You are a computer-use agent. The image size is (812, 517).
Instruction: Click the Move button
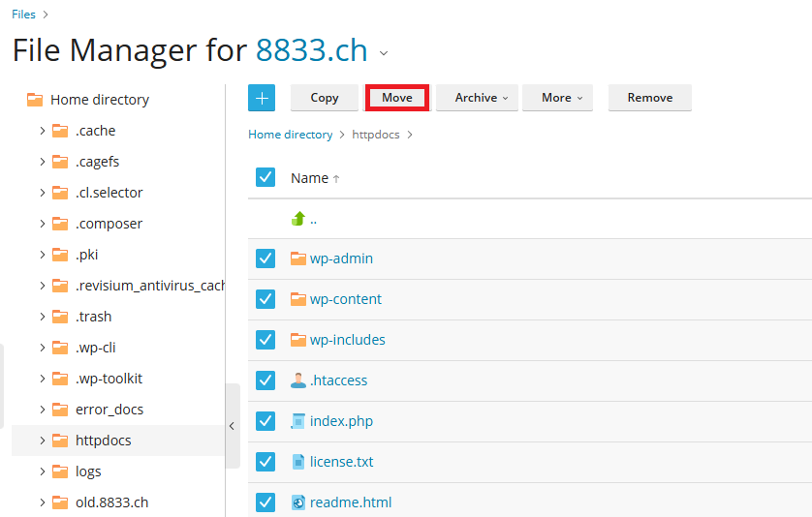point(397,98)
